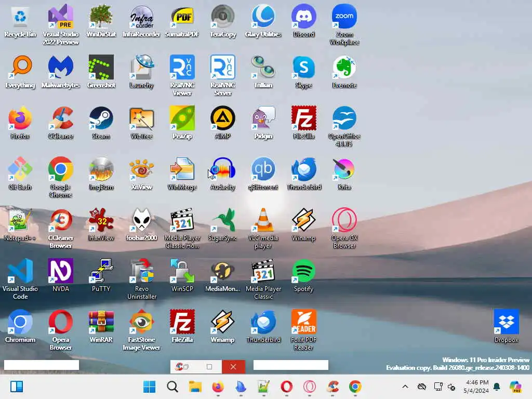Open the Discord desktop shortcut

[x=303, y=21]
